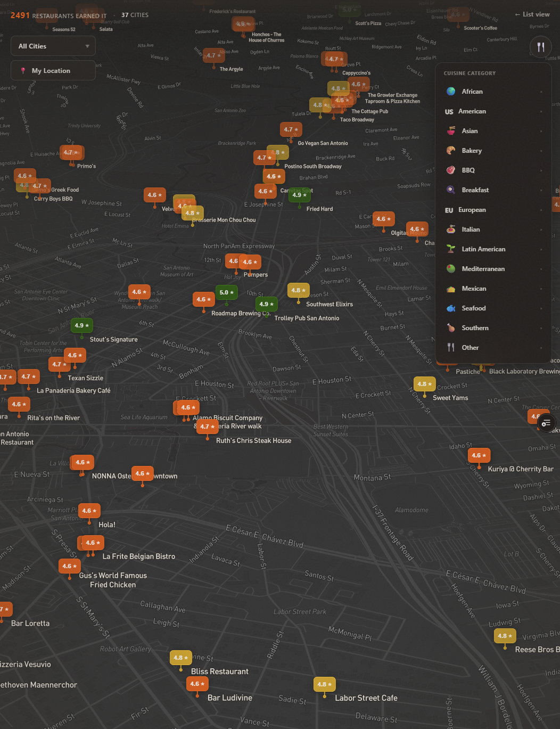Choose European in the cuisine category menu
Screen dimensions: 560x729
click(x=493, y=210)
